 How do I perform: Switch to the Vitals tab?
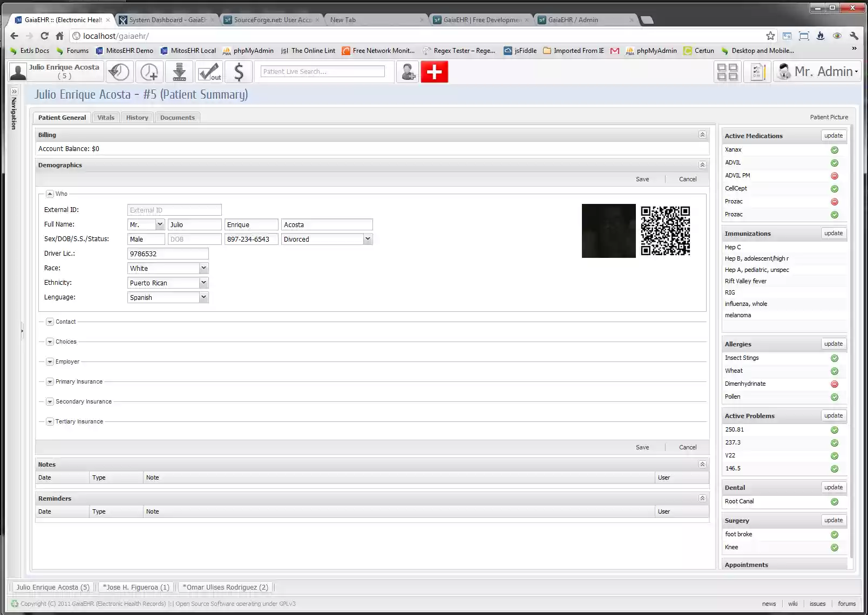tap(106, 117)
